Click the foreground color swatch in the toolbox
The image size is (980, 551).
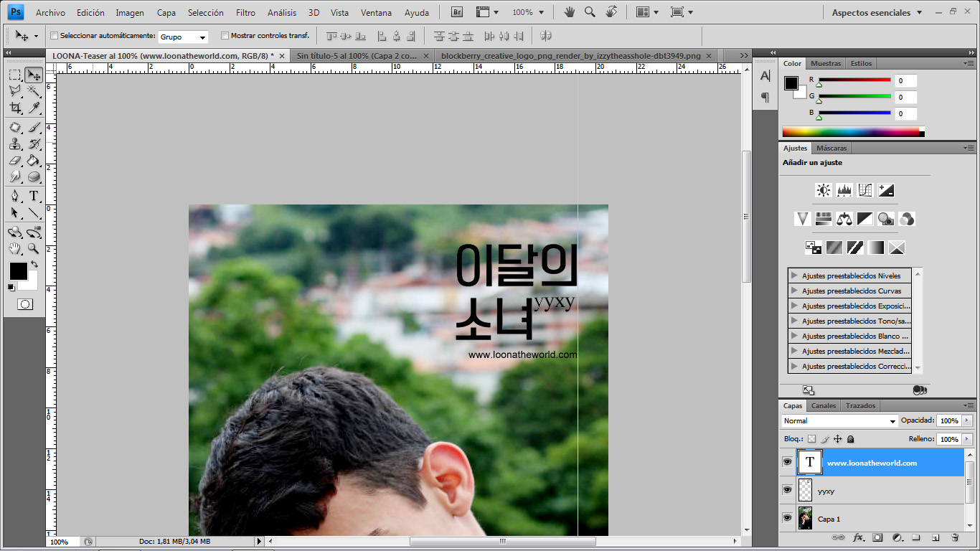click(x=18, y=271)
